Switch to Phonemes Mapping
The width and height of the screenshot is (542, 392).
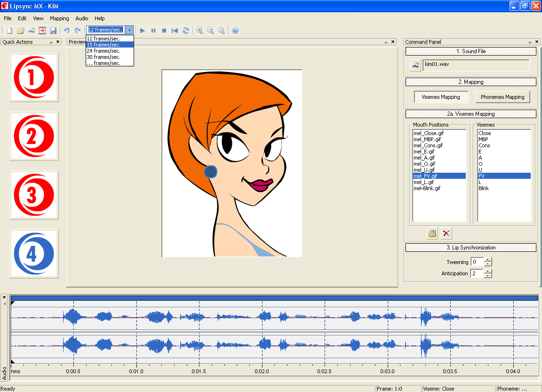(502, 97)
